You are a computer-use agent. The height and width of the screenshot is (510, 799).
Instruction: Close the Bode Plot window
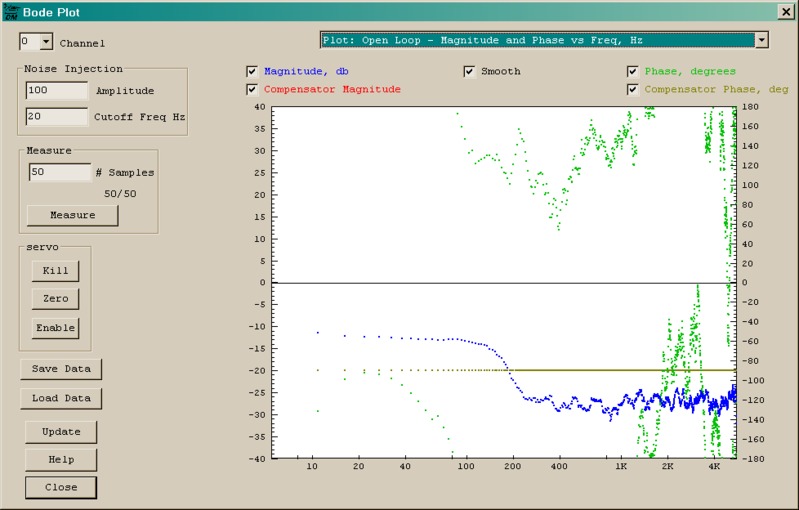tap(785, 12)
